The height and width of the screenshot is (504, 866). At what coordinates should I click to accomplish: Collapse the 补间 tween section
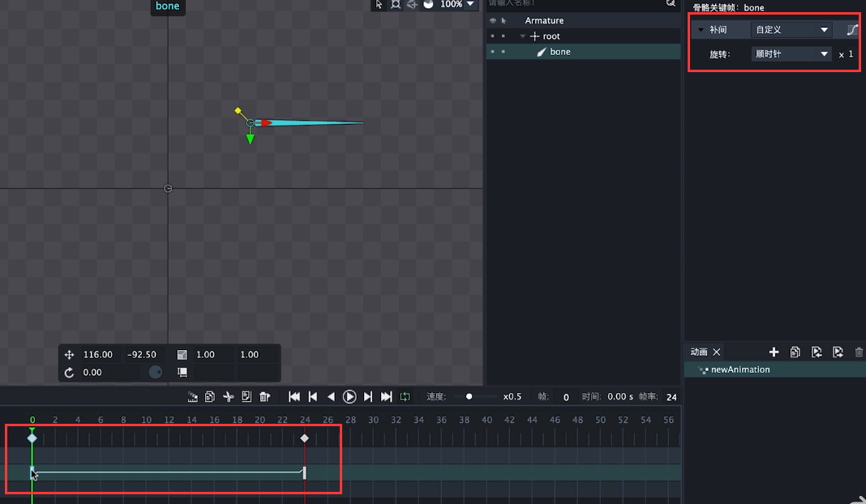pyautogui.click(x=701, y=30)
